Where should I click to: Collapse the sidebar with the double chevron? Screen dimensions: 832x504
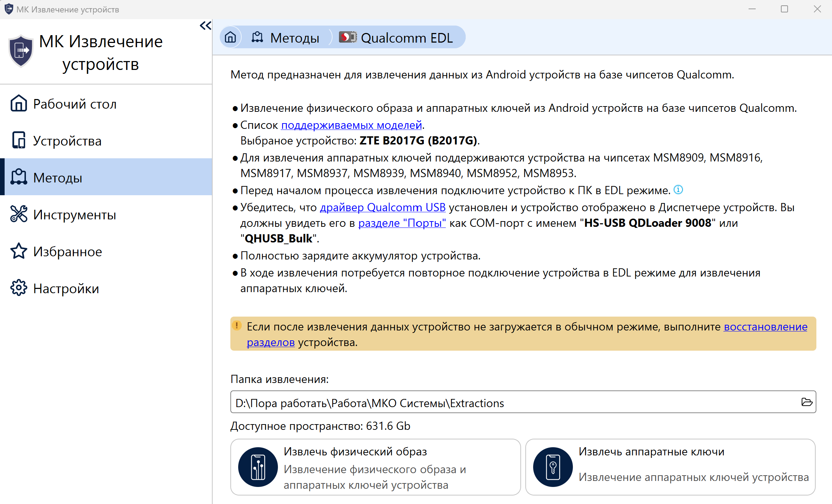point(206,26)
